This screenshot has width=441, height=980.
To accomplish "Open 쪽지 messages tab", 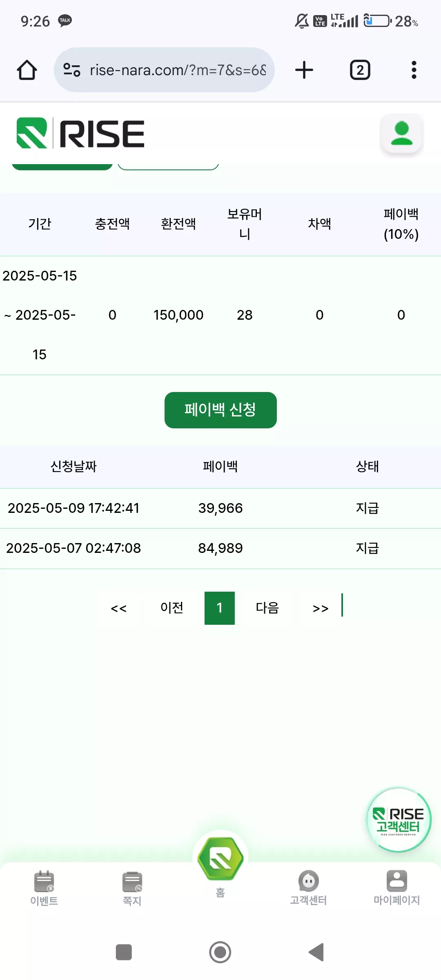I will (132, 889).
